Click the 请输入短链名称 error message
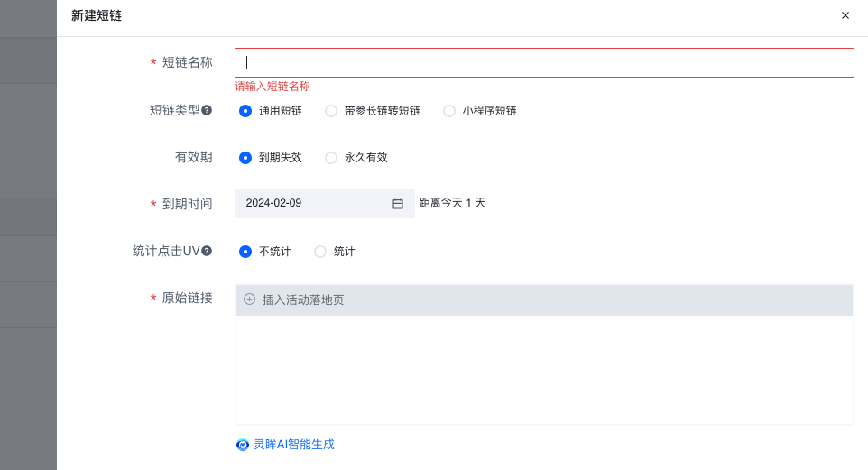The image size is (868, 470). click(272, 87)
